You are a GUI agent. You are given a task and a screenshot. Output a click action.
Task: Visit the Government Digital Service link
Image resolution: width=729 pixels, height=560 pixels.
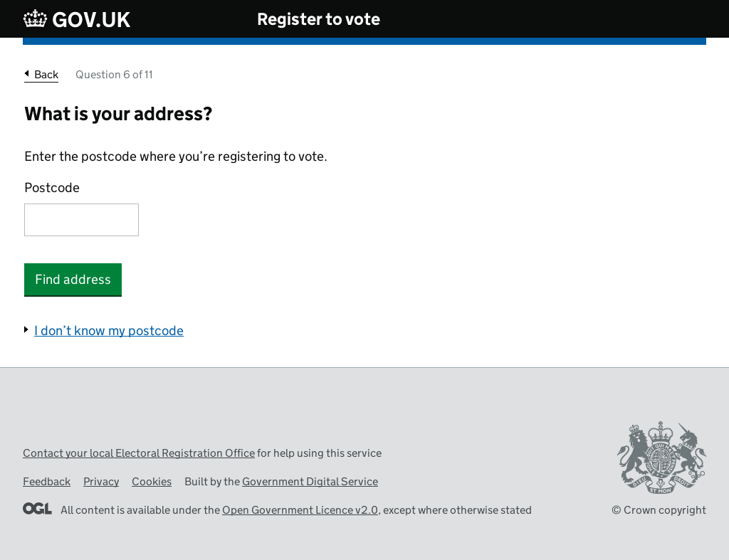point(310,482)
